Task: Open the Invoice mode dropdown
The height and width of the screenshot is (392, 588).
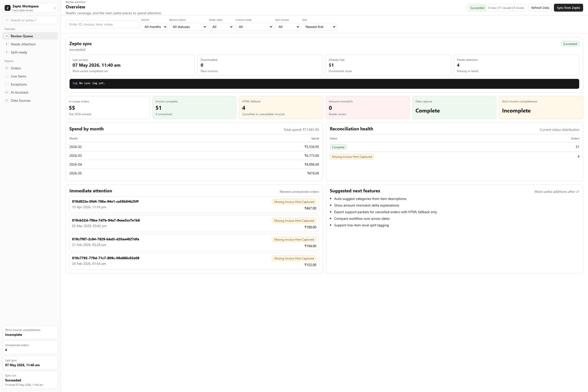Action: coord(254,27)
